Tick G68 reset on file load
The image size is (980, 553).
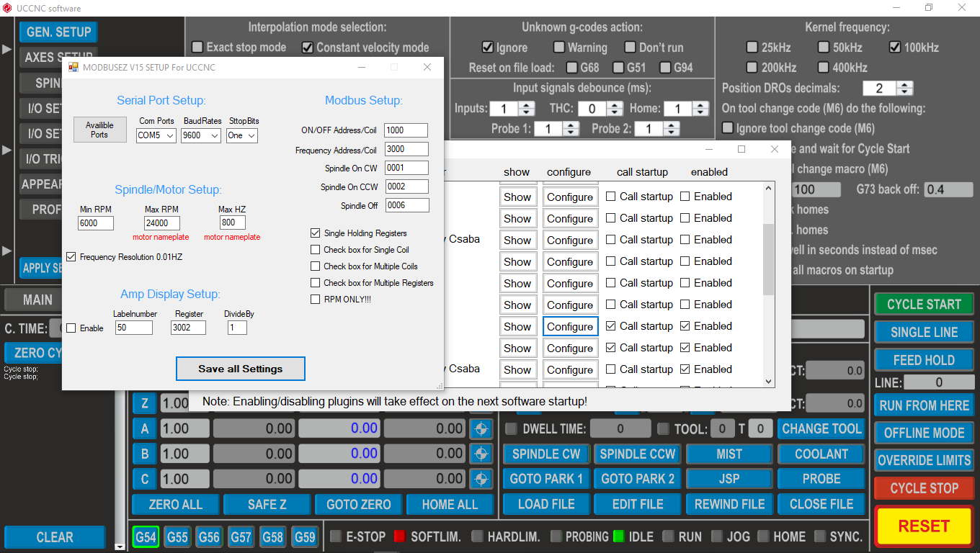(x=572, y=68)
